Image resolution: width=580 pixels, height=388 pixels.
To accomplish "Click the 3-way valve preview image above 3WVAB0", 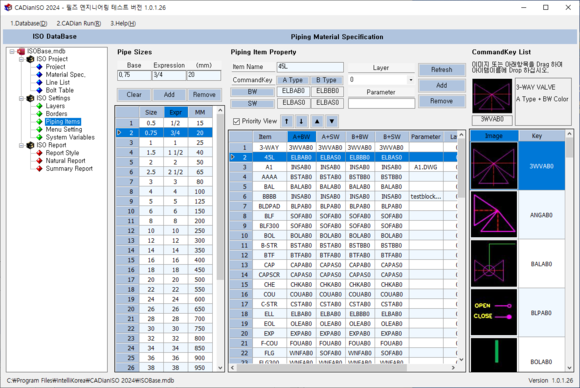I will [492, 96].
